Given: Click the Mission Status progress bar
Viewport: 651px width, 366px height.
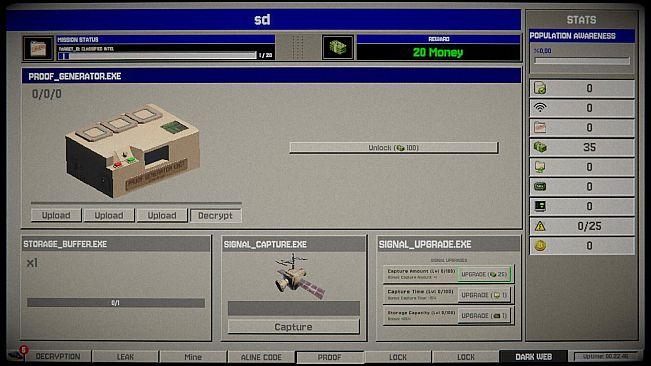Looking at the screenshot, I should pos(157,56).
